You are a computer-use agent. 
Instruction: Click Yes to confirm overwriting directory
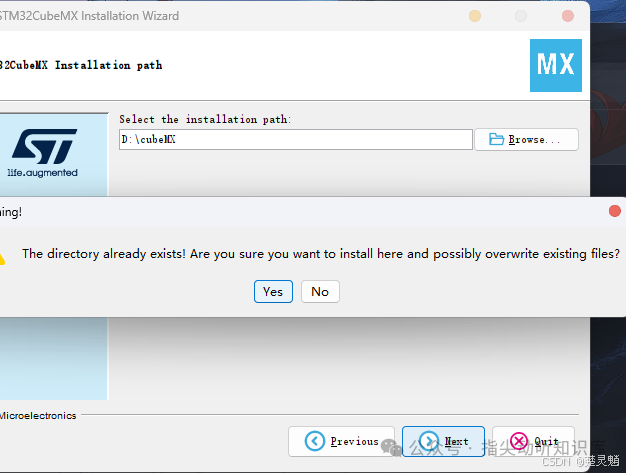click(273, 291)
